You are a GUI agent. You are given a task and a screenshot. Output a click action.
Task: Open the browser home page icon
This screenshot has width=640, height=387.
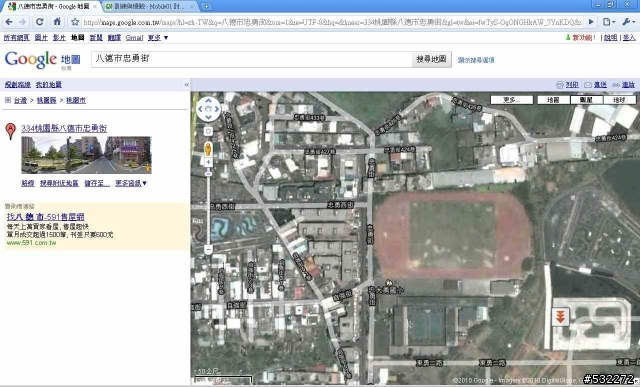tap(57, 22)
